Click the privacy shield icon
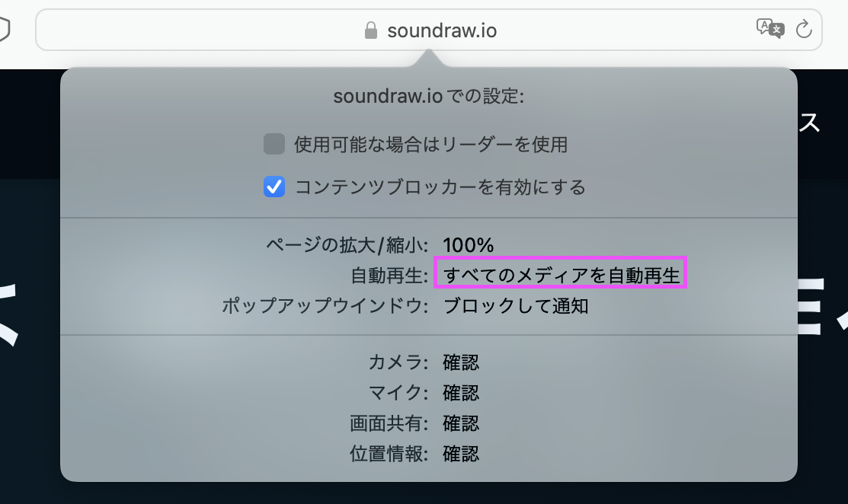This screenshot has width=848, height=504. click(x=4, y=29)
